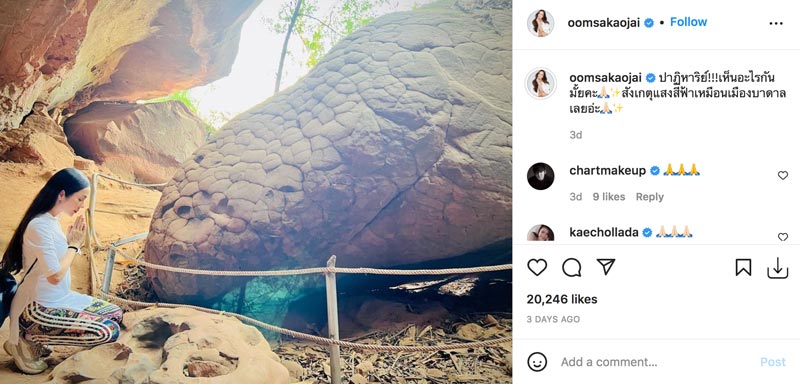Save post with the bookmark icon
800x384 pixels.
743,267
